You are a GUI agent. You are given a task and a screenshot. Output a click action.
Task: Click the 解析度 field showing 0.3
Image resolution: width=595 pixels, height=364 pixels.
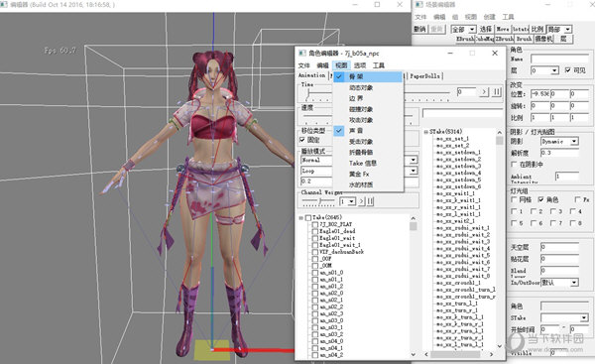pos(559,153)
